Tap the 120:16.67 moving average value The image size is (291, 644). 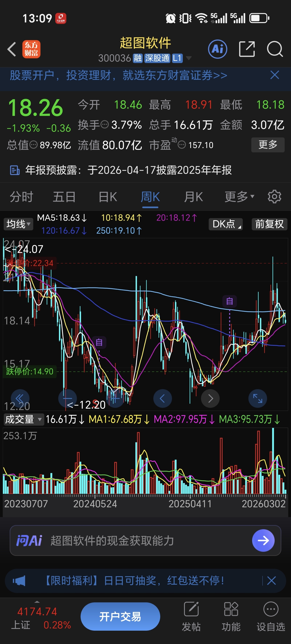point(64,230)
